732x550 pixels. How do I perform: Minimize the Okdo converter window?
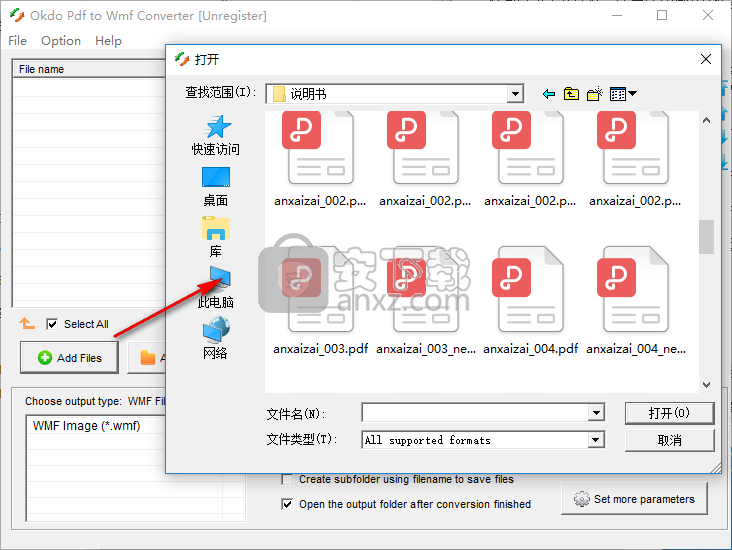[x=617, y=15]
